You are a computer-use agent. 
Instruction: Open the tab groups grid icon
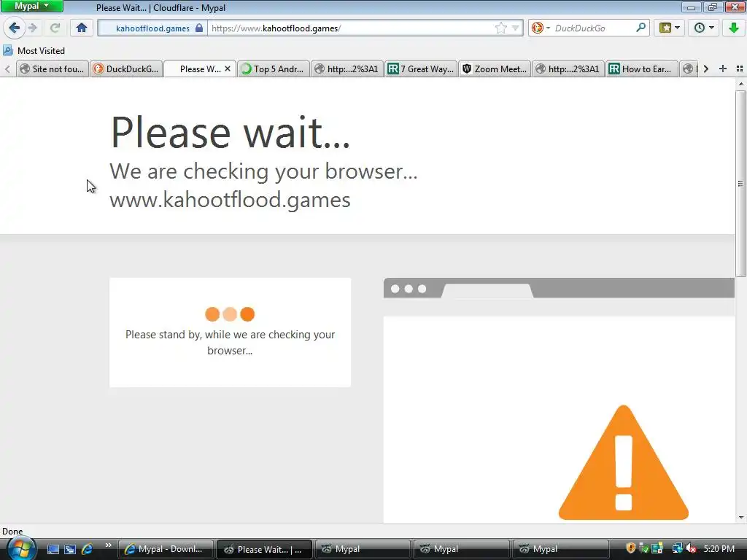[x=740, y=69]
